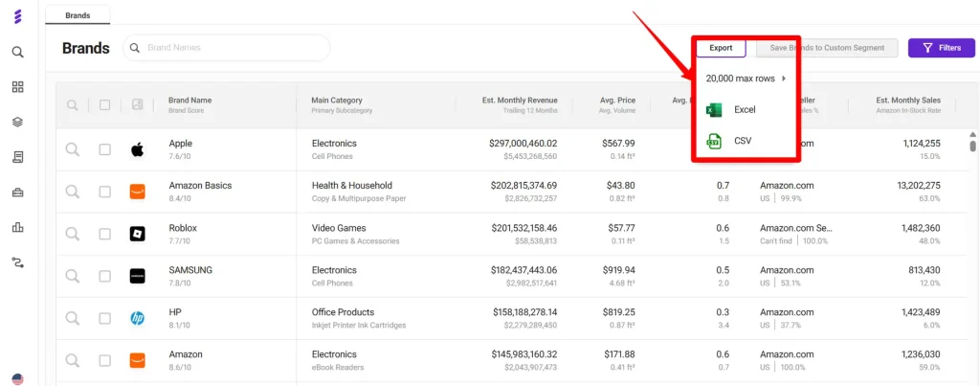Open the Export dropdown button
Viewport: 980px width, 386px height.
pos(721,48)
